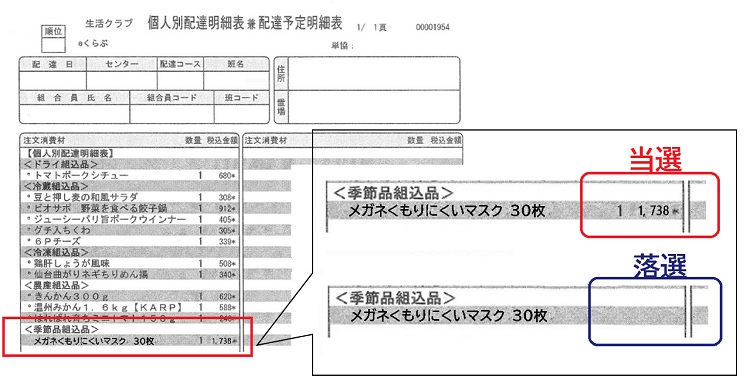Click the 個人別配達明細表 title text
The height and width of the screenshot is (384, 750).
pyautogui.click(x=196, y=24)
